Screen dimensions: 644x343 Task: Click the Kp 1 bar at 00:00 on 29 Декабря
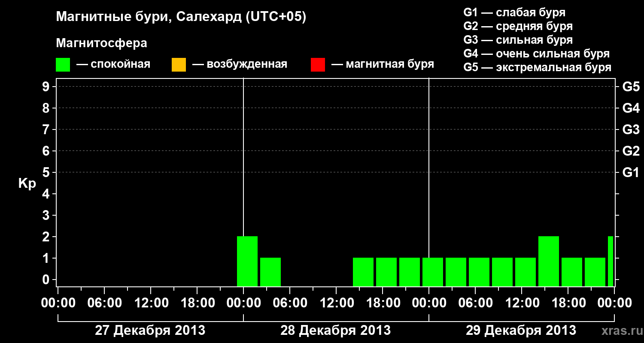(x=433, y=272)
